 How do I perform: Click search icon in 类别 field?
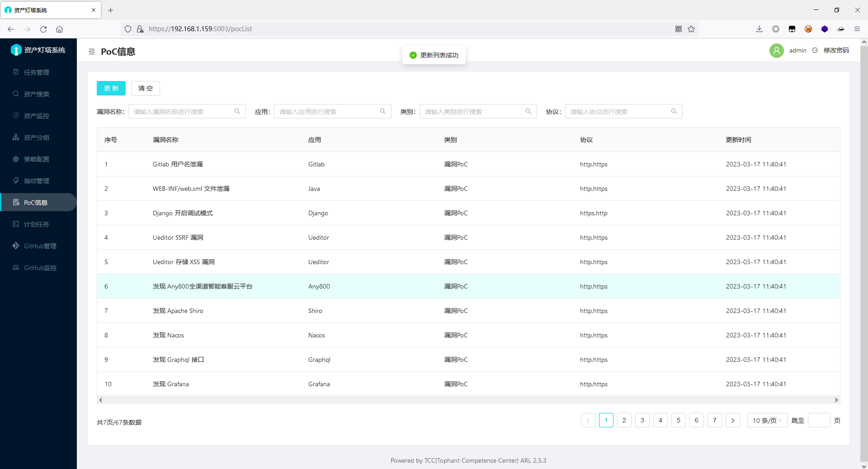(x=528, y=111)
